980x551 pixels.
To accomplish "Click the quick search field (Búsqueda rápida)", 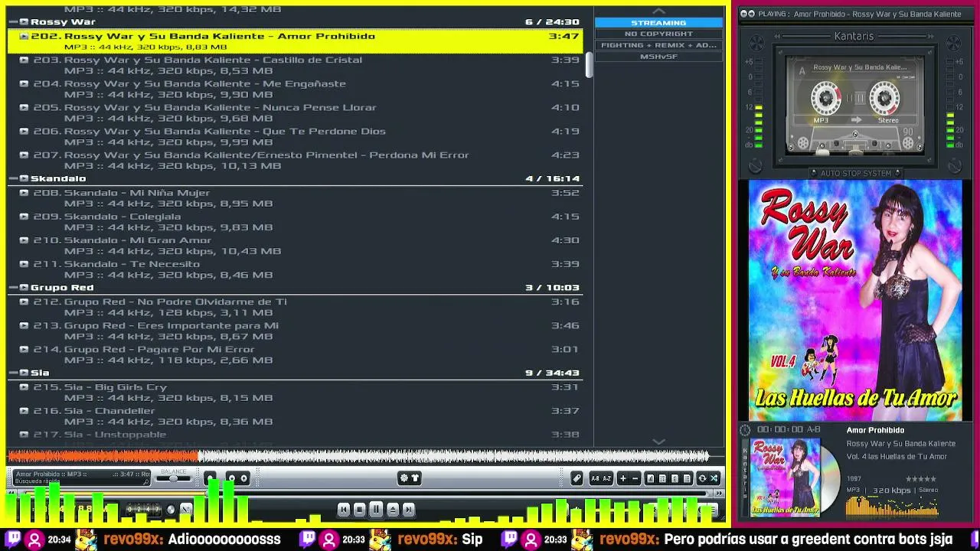I will [80, 481].
